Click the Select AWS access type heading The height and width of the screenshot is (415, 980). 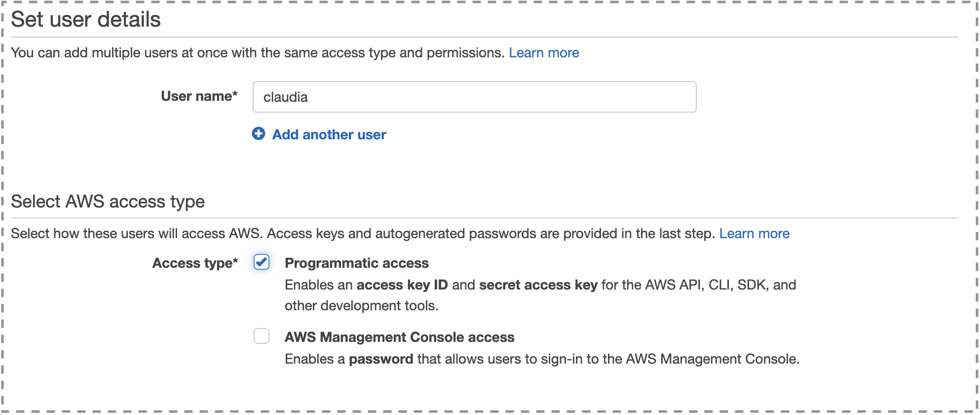click(x=108, y=202)
